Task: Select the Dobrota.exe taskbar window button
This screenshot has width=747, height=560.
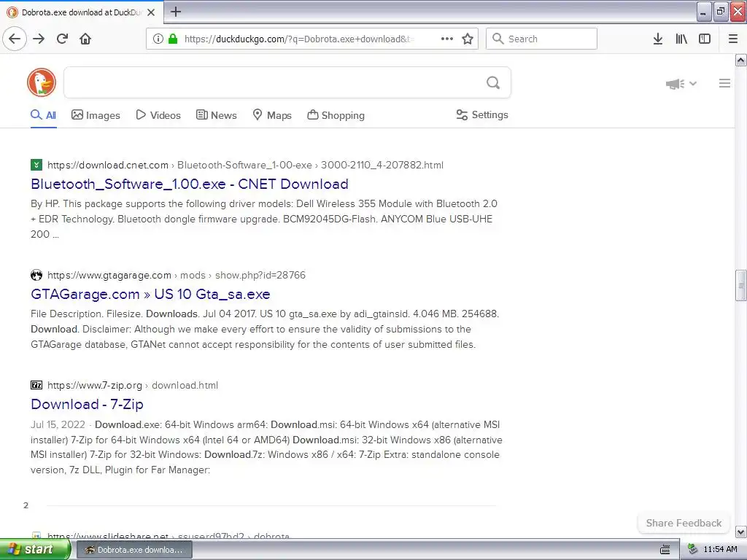Action: 134,550
